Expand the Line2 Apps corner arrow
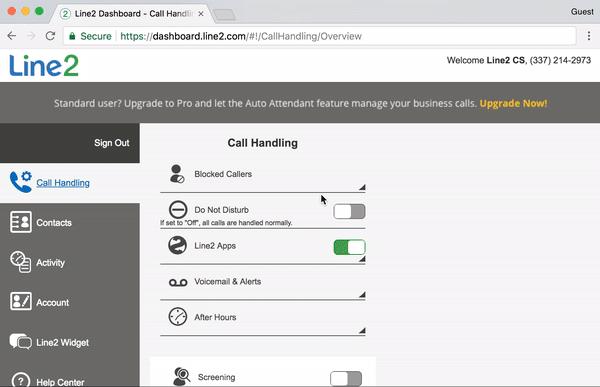The width and height of the screenshot is (600, 387). (x=362, y=259)
